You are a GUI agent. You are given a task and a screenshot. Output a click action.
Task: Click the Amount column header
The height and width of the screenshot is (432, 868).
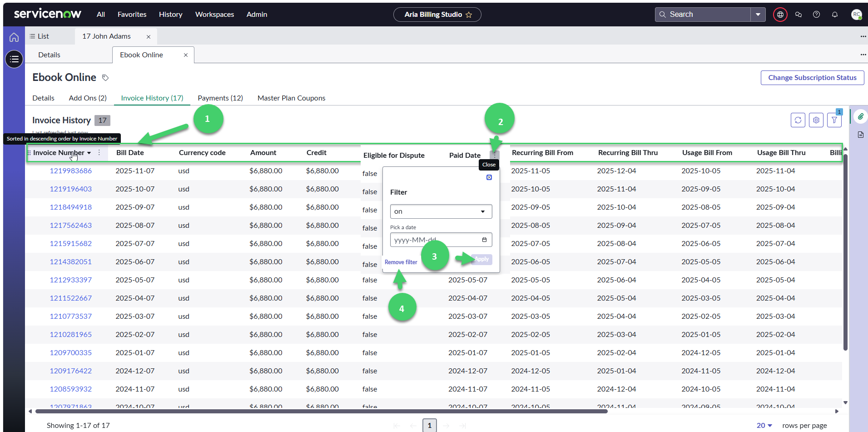263,153
